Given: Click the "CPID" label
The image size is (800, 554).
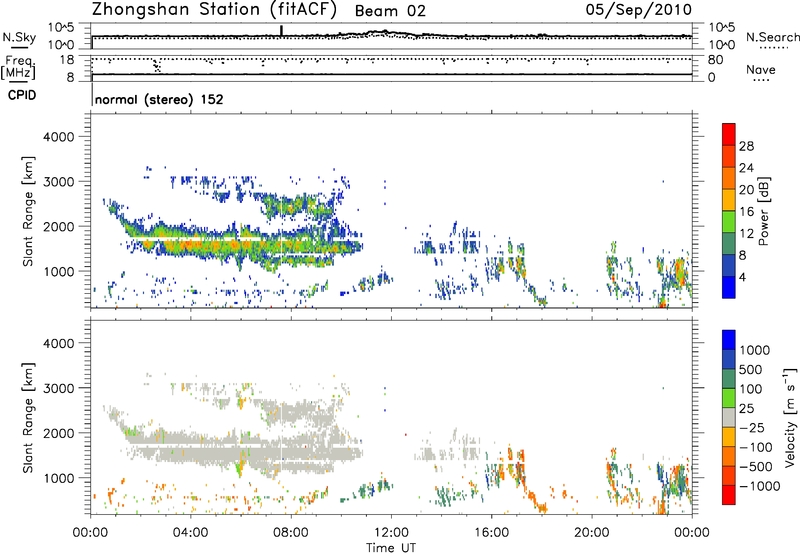Looking at the screenshot, I should 22,95.
